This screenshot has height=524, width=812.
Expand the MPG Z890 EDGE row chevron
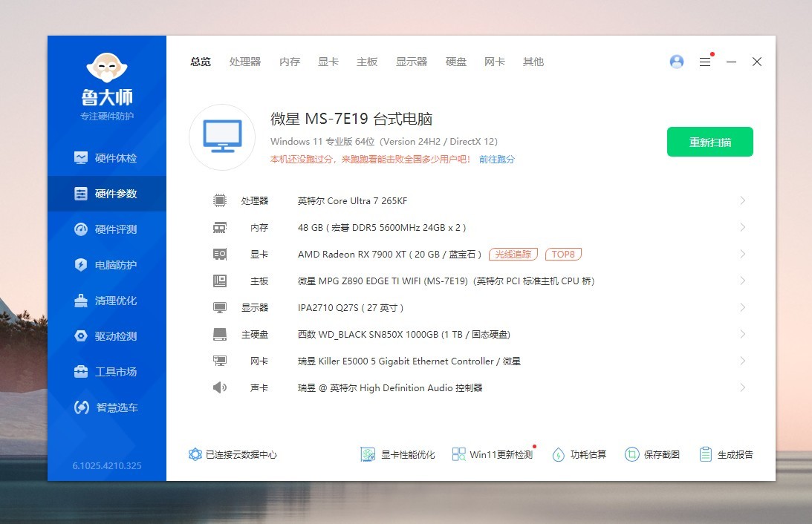tap(743, 281)
